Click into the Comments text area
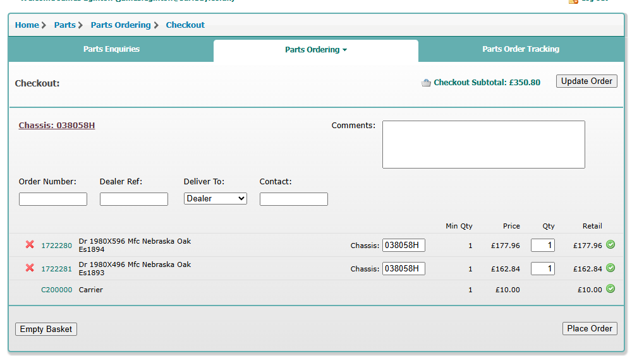 (x=483, y=145)
